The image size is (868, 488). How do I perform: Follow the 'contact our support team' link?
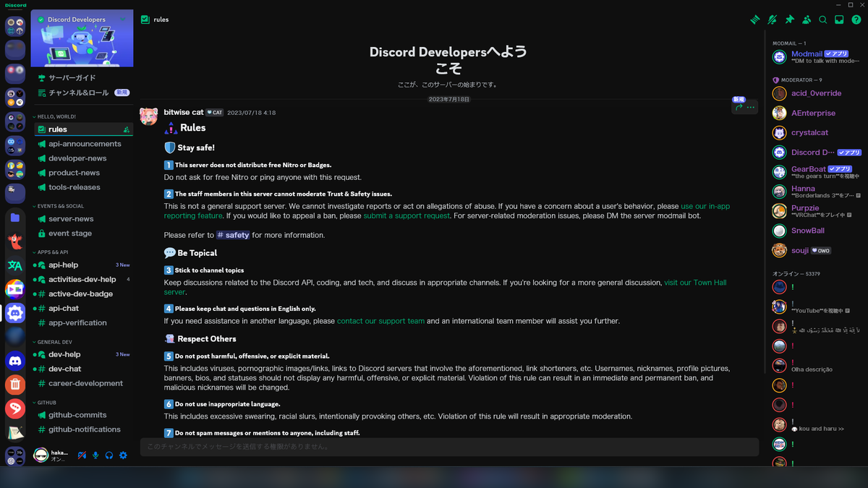click(380, 321)
